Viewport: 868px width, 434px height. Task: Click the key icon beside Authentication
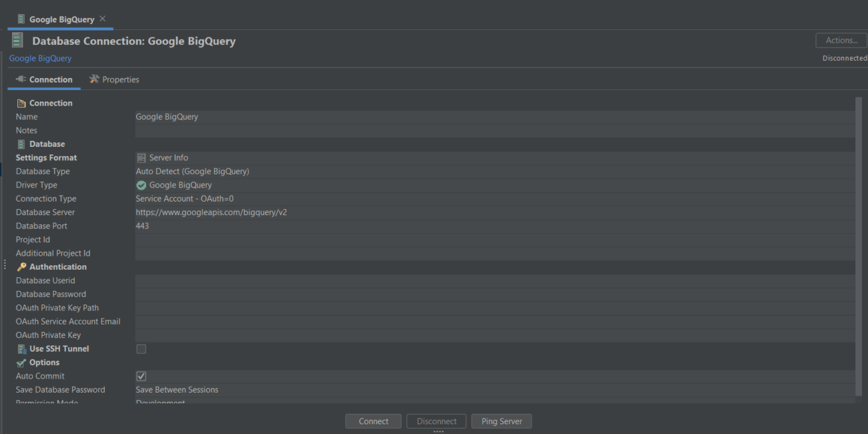pyautogui.click(x=21, y=266)
